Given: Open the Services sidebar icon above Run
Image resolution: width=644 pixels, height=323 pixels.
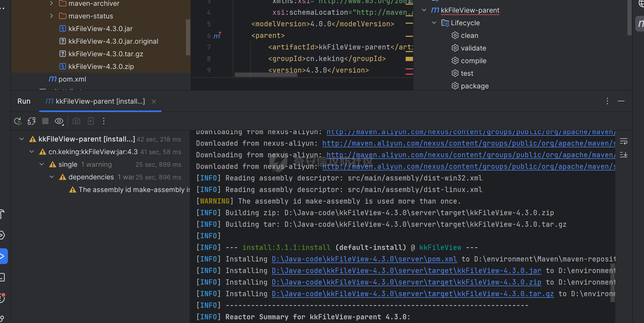Looking at the screenshot, I should (2, 235).
